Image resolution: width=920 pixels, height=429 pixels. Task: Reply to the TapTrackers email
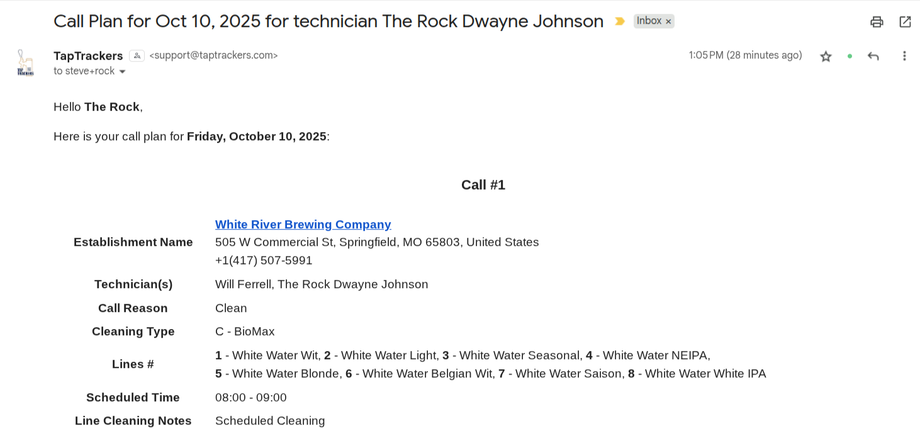pos(873,56)
